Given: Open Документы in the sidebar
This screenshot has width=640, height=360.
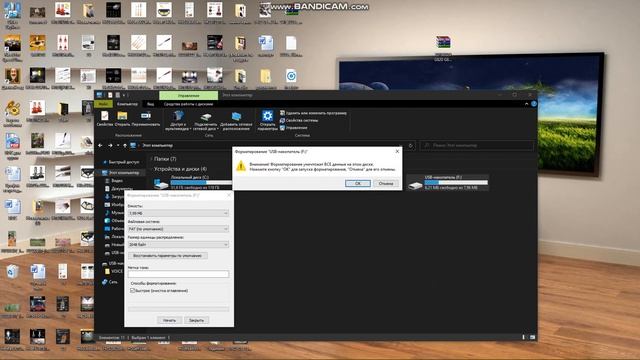Looking at the screenshot, I should coord(118,189).
